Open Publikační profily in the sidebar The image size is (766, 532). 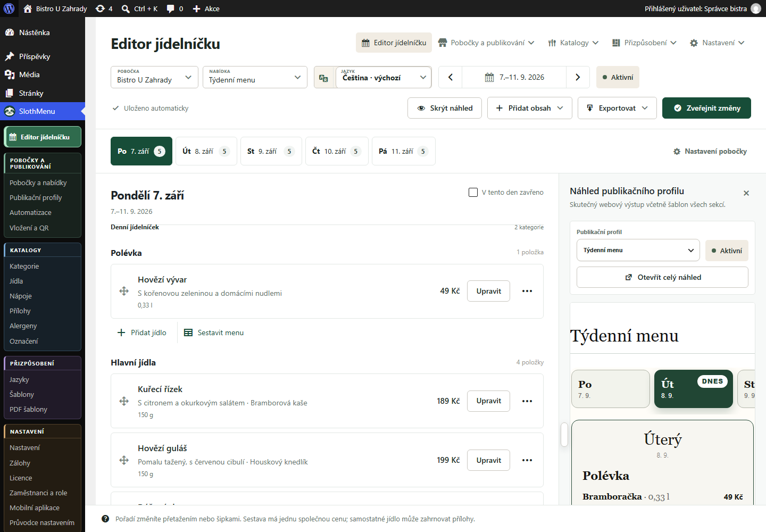36,197
